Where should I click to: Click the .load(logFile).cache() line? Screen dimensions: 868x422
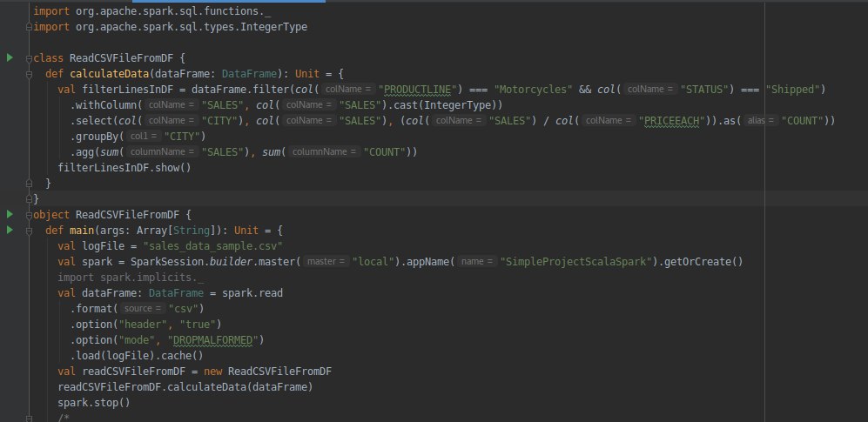point(136,356)
